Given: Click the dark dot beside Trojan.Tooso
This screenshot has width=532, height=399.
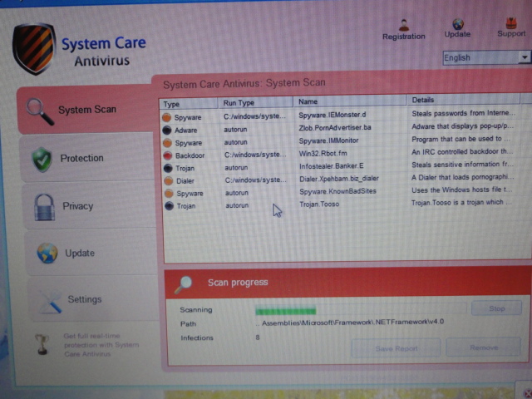Looking at the screenshot, I should tap(169, 206).
